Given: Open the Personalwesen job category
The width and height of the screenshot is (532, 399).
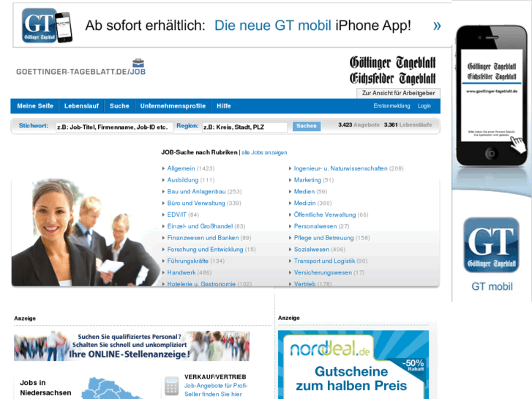Looking at the screenshot, I should pyautogui.click(x=315, y=226).
